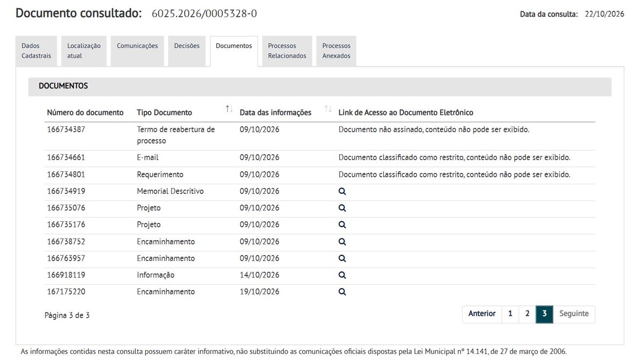The image size is (644, 361).
Task: Click date 14/10/2026 cell
Action: tap(260, 275)
